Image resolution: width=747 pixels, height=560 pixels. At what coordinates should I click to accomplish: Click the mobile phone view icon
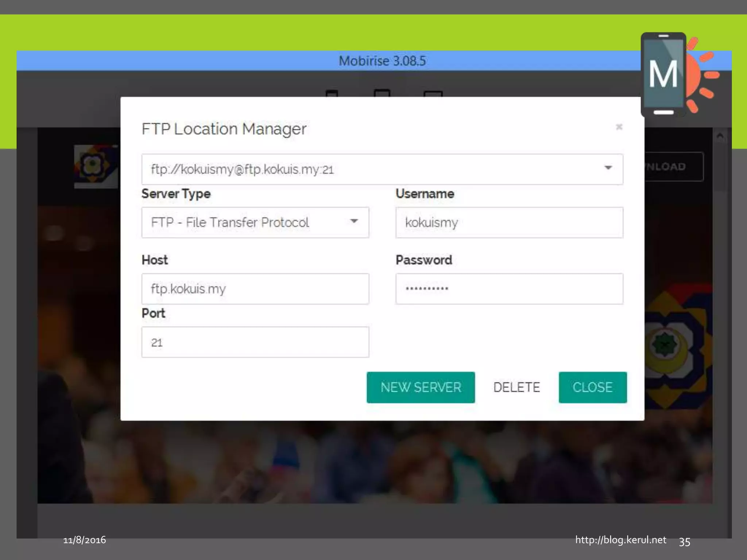(x=332, y=94)
